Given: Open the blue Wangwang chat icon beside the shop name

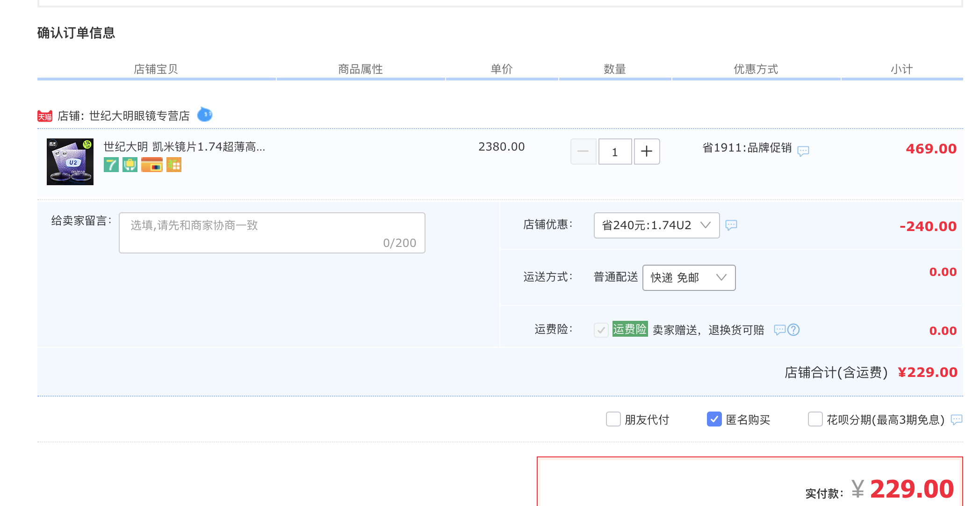Looking at the screenshot, I should (205, 115).
